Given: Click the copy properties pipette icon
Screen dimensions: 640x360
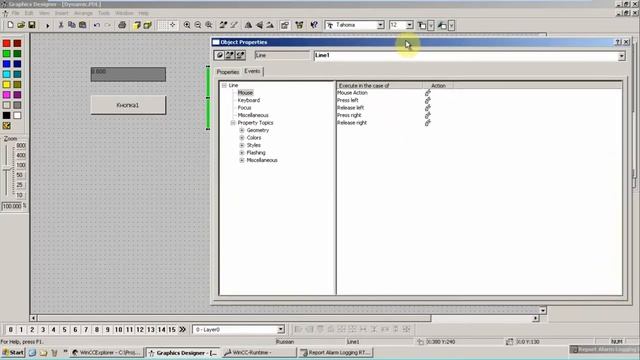Looking at the screenshot, I should pyautogui.click(x=223, y=25).
